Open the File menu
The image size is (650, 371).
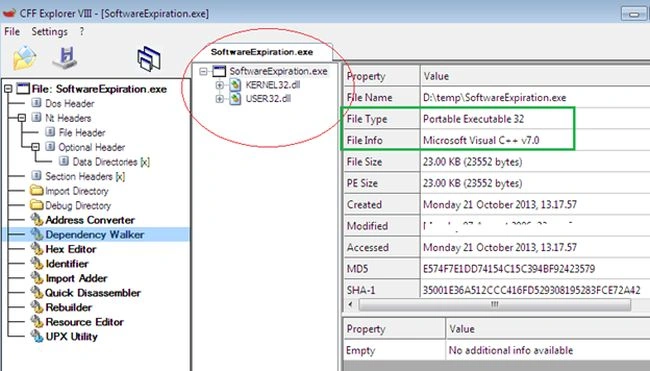click(x=12, y=32)
